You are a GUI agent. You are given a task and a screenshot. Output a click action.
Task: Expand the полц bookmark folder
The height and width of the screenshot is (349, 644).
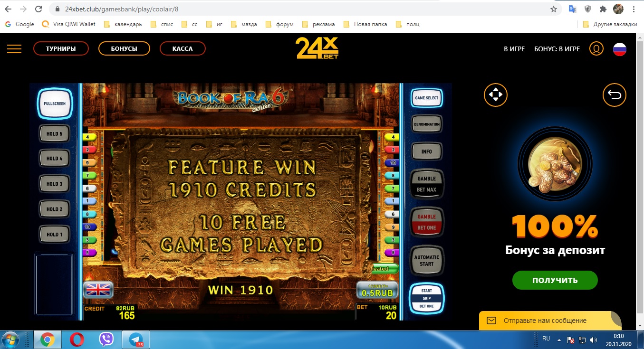pos(408,24)
